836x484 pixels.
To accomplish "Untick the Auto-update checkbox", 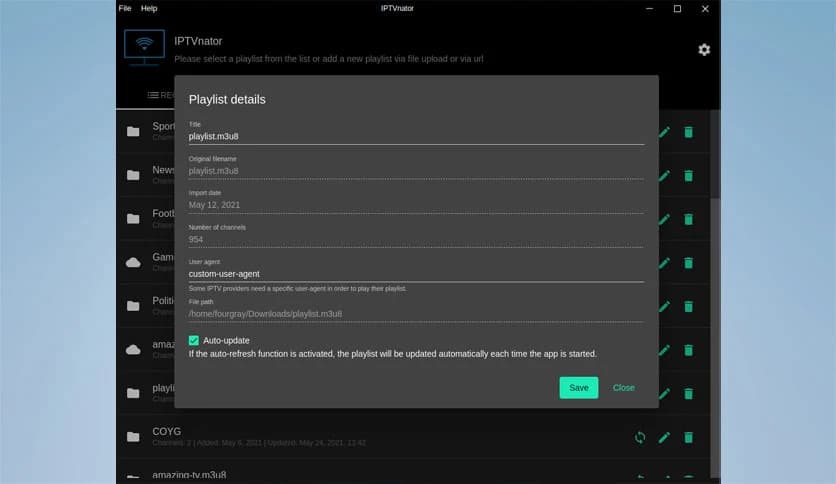I will (194, 340).
